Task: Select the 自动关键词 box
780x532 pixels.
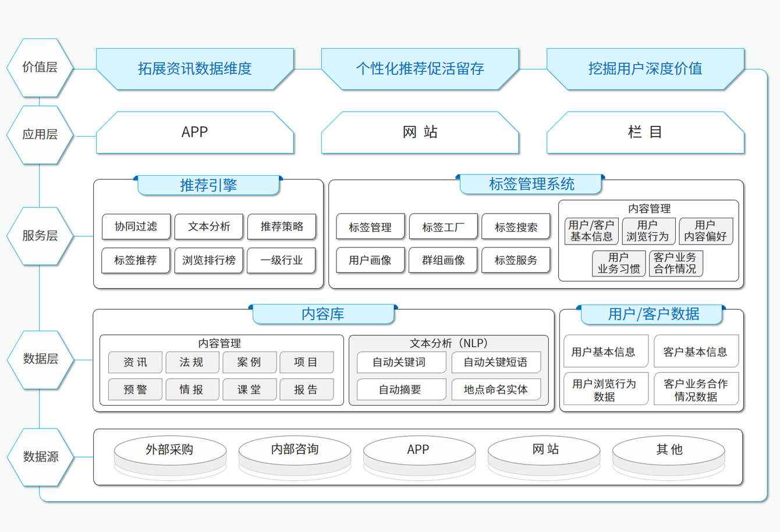Action: (x=401, y=362)
